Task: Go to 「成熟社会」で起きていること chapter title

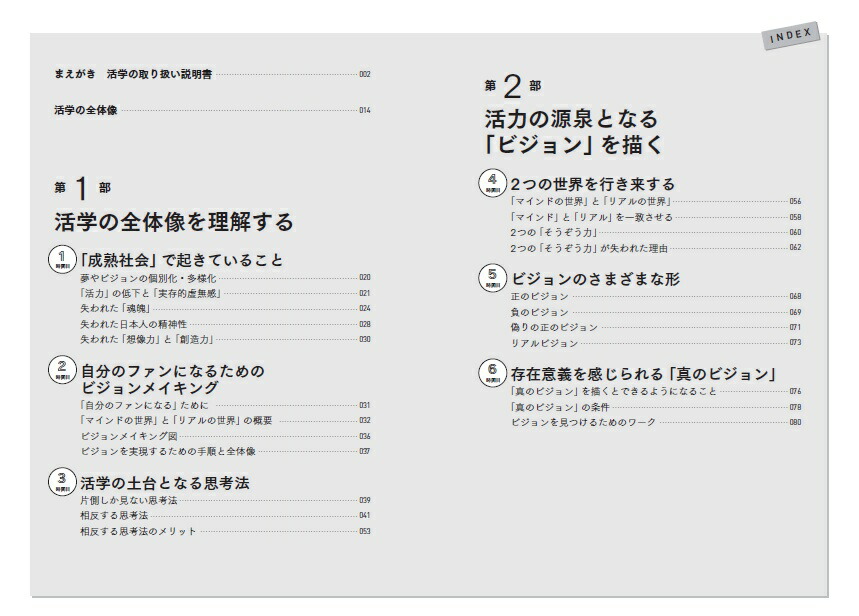Action: click(x=181, y=260)
